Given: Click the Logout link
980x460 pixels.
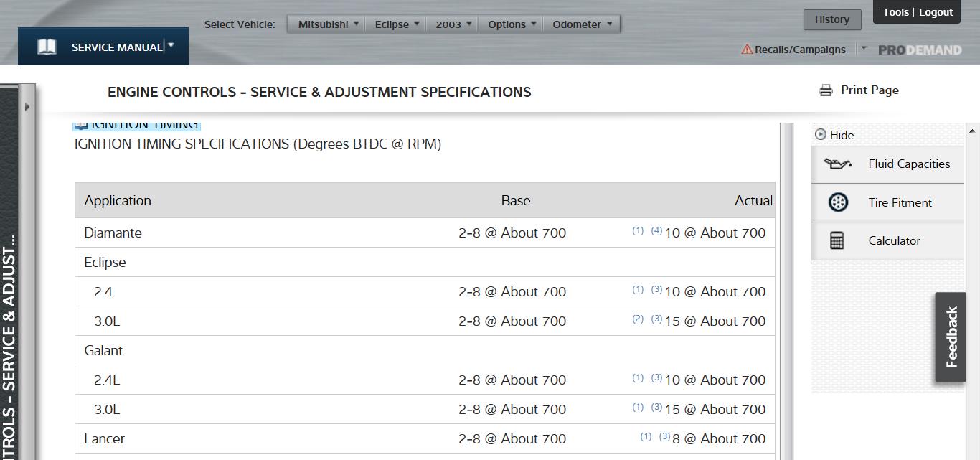Looking at the screenshot, I should pyautogui.click(x=936, y=12).
